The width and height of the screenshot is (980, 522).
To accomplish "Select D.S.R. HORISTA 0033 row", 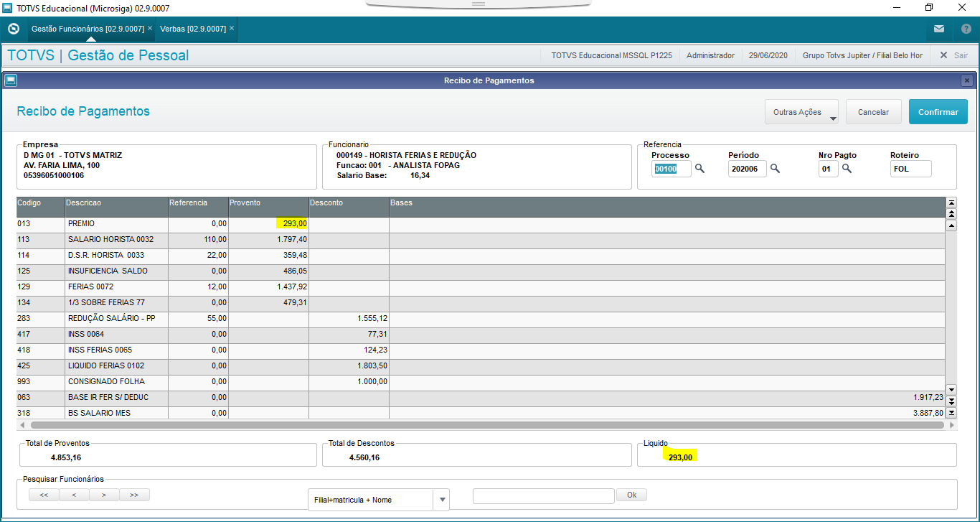I will [x=481, y=256].
